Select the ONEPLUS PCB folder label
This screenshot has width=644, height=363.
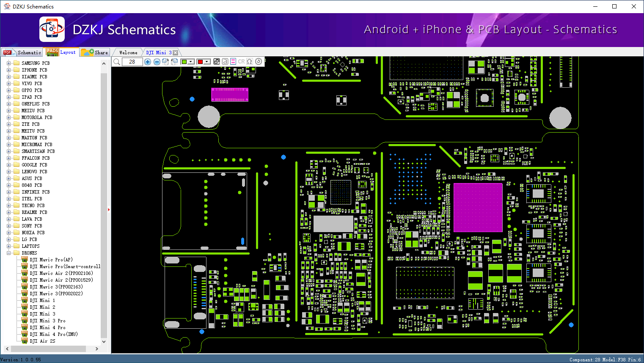(36, 104)
